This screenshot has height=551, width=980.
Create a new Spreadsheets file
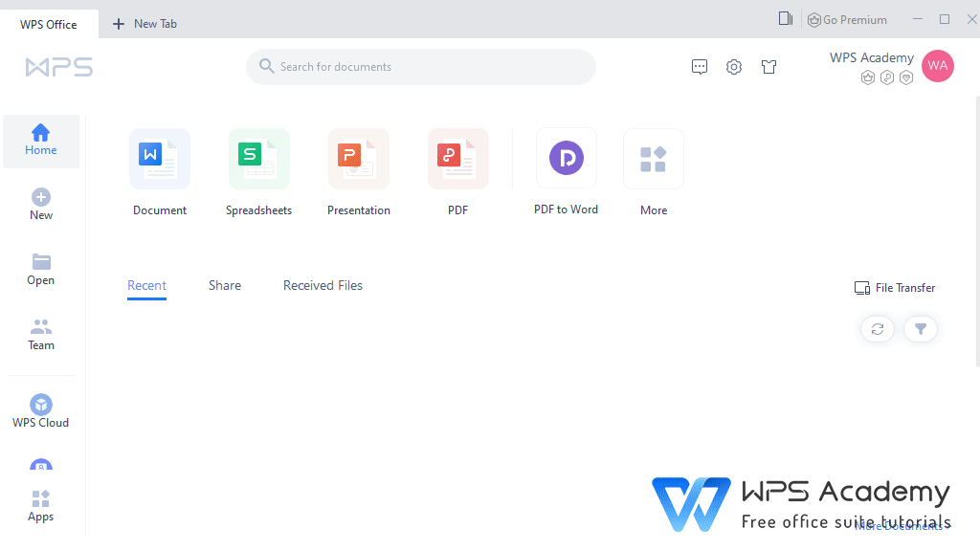pos(258,159)
